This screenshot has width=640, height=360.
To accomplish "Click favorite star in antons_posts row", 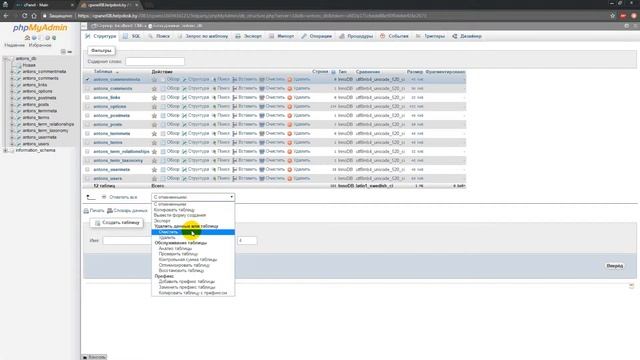I will [154, 124].
